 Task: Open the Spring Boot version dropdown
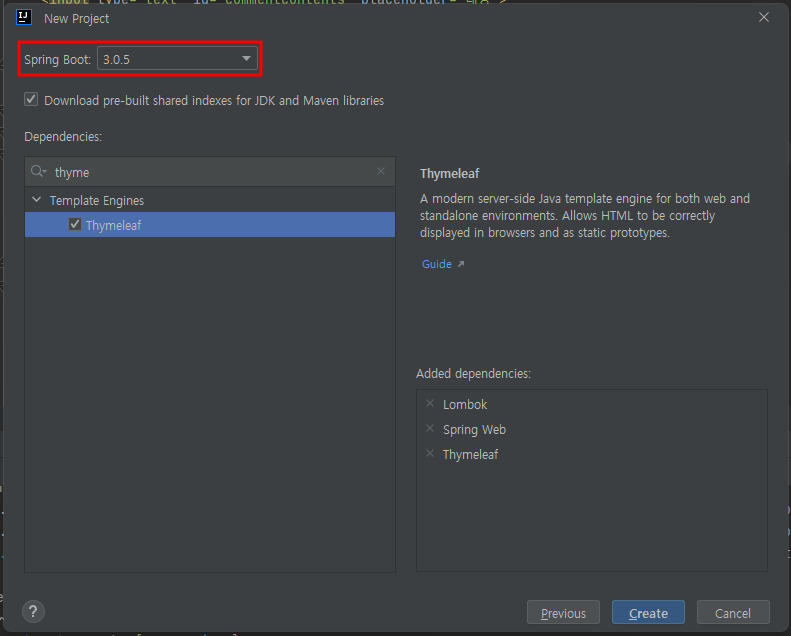177,59
